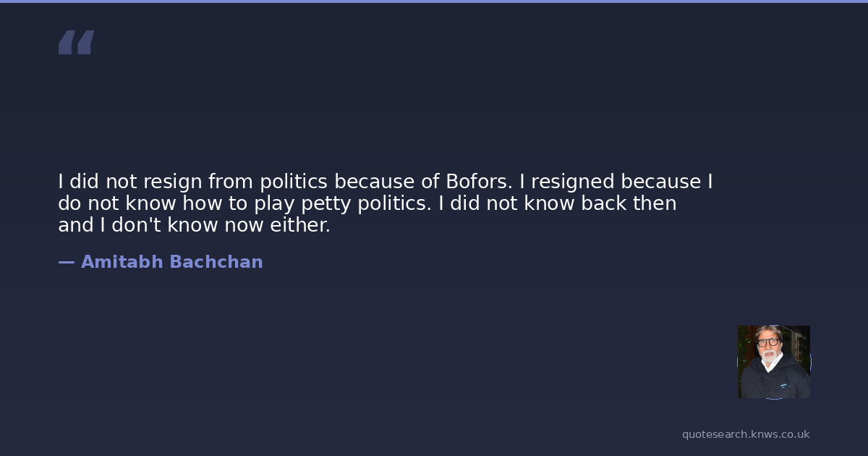Click the large opening quotation mark icon

pos(76,43)
